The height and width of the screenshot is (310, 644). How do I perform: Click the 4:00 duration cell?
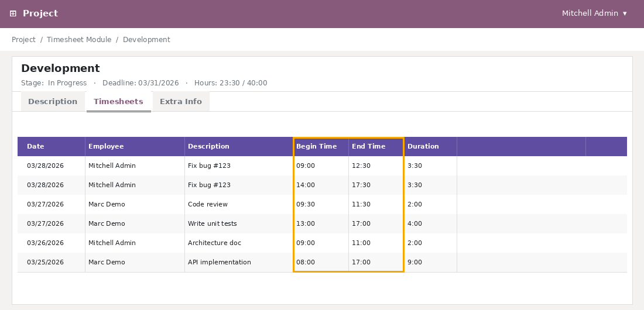pos(430,223)
